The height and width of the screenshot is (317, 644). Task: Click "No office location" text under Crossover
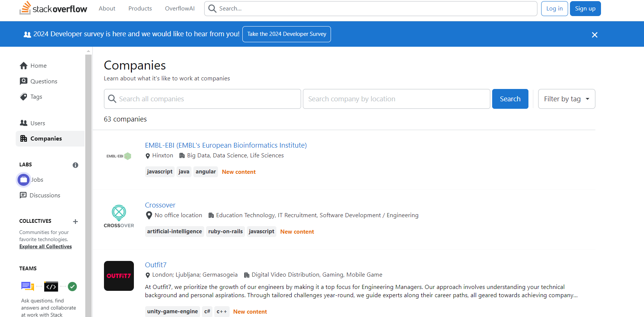coord(178,215)
